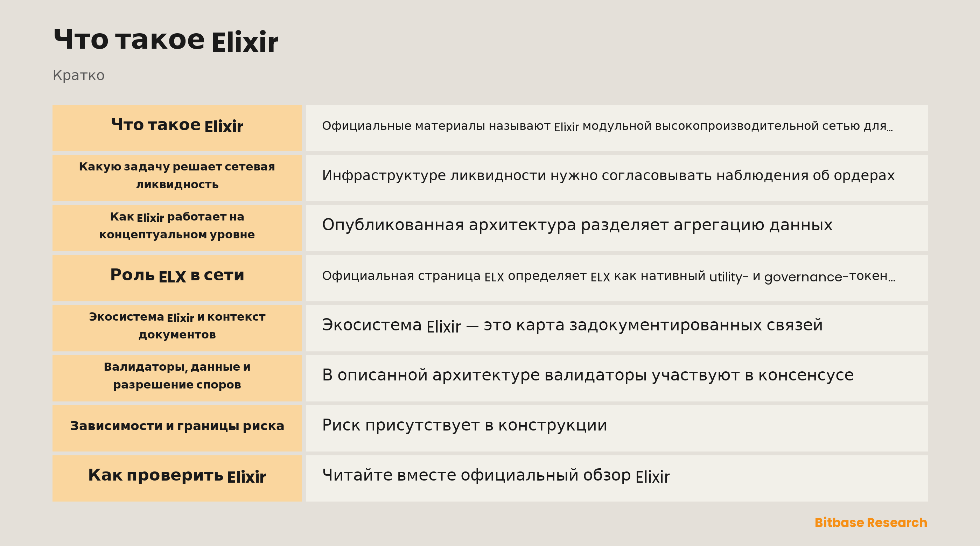Click text 'В описанной архитектуре валидаторы участвуют'
Viewport: 980px width, 546px height.
pyautogui.click(x=531, y=375)
